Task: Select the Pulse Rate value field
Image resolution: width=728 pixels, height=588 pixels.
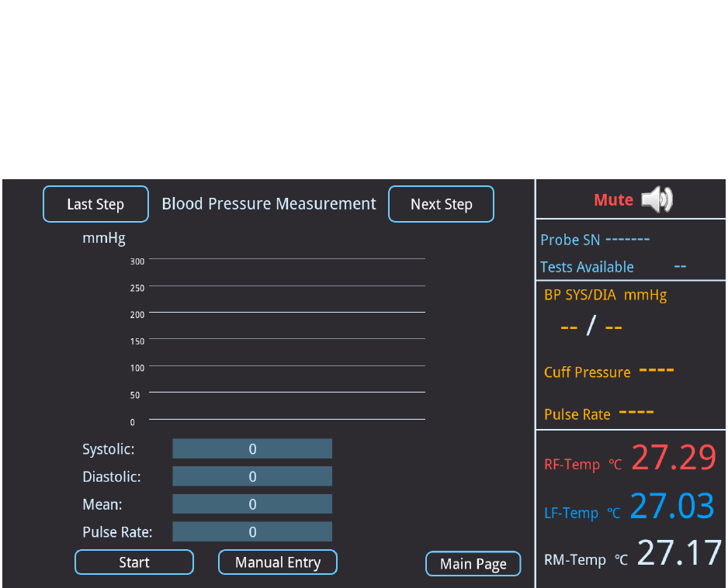Action: tap(252, 532)
